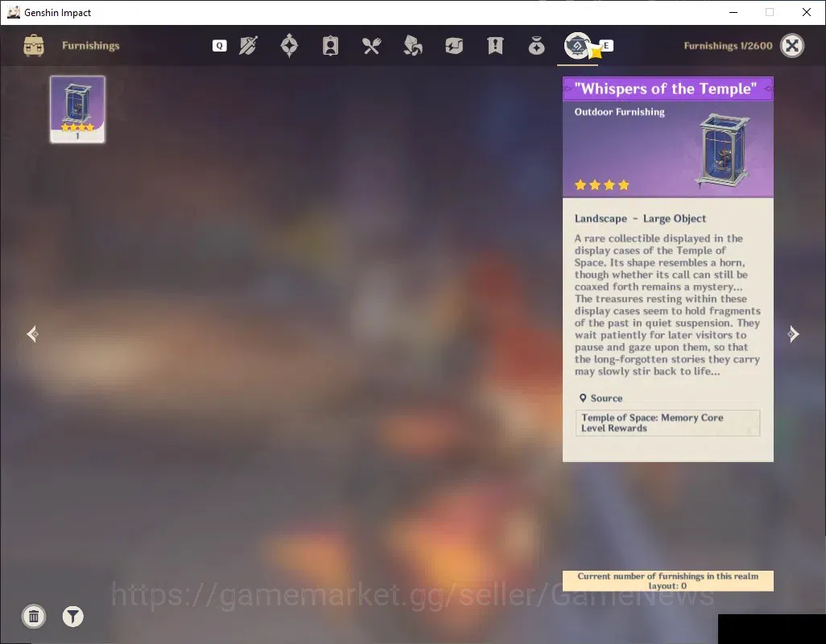Click the E next-tab key hint
The height and width of the screenshot is (644, 826).
(606, 46)
